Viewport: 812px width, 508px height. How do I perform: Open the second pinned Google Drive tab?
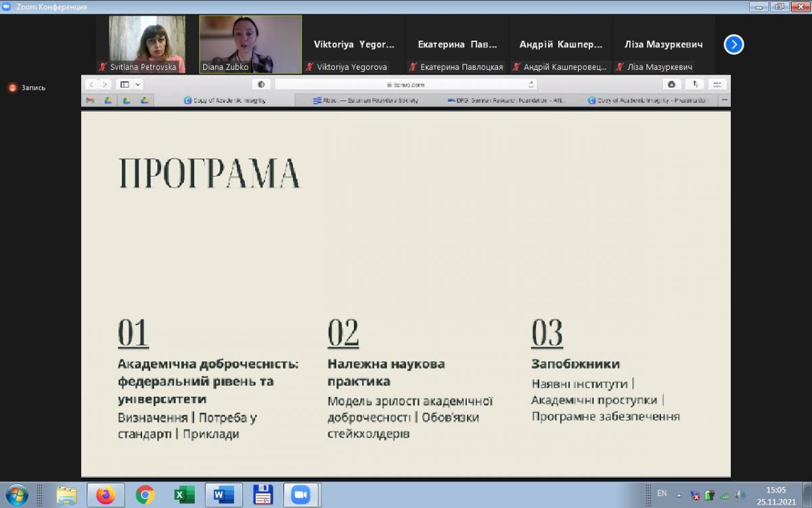point(126,100)
